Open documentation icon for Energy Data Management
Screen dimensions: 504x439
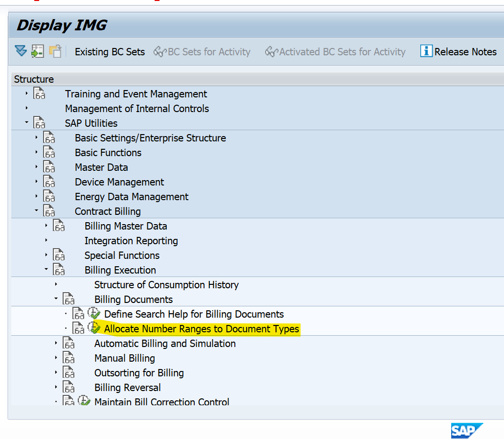[49, 196]
